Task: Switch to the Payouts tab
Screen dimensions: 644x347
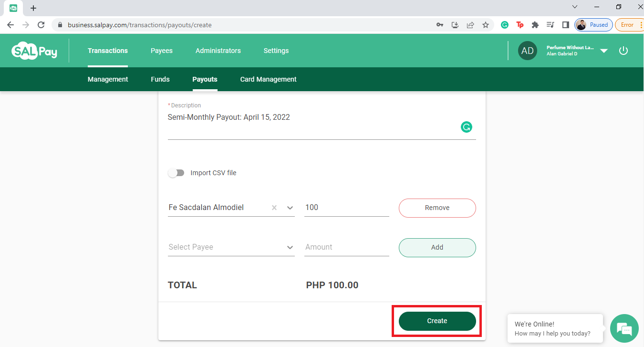Action: [x=205, y=79]
